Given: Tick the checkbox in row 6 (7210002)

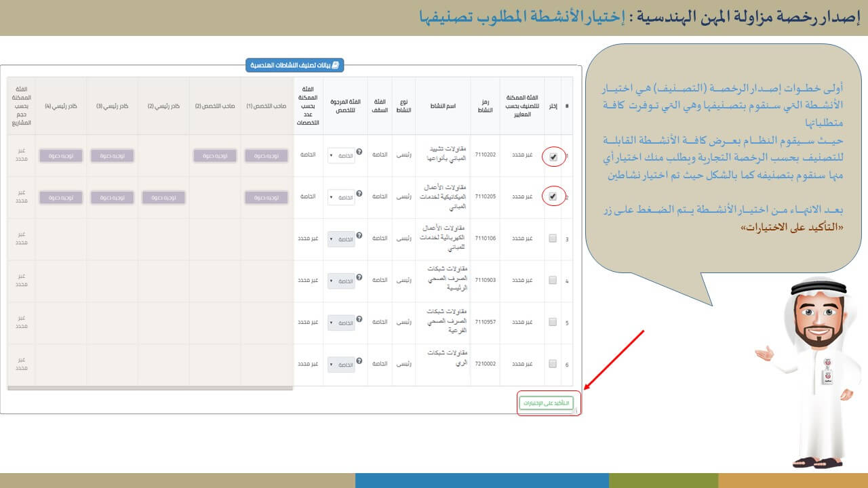Looking at the screenshot, I should click(553, 364).
